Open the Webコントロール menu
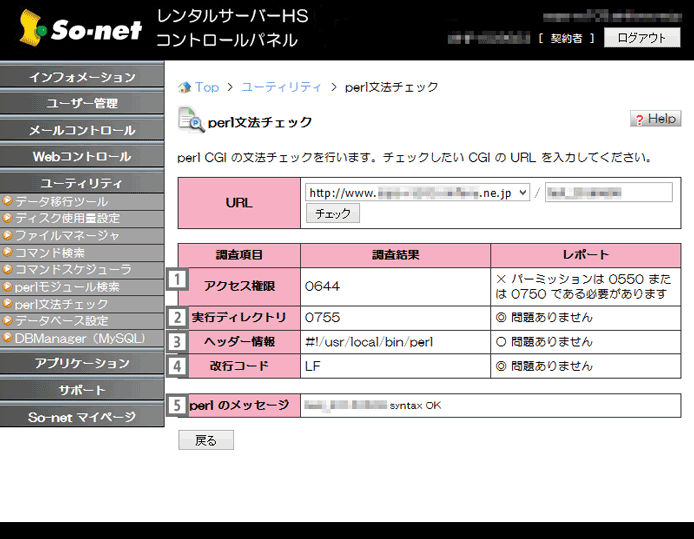Screen dimensions: 694x539 pyautogui.click(x=82, y=156)
